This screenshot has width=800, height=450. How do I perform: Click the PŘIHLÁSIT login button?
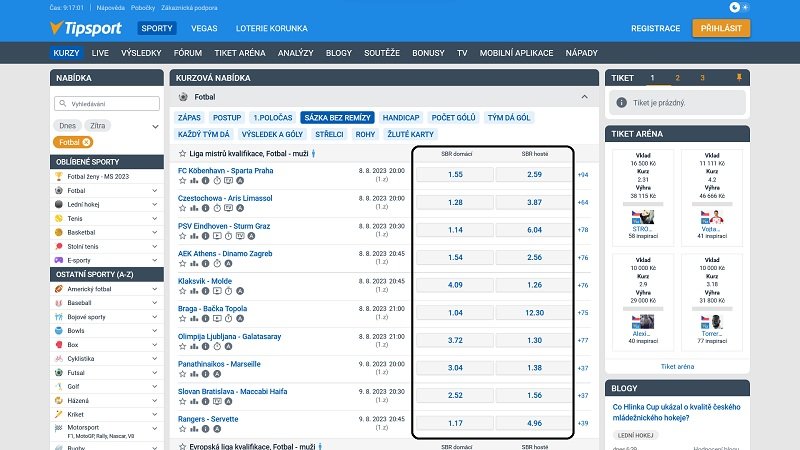click(721, 28)
